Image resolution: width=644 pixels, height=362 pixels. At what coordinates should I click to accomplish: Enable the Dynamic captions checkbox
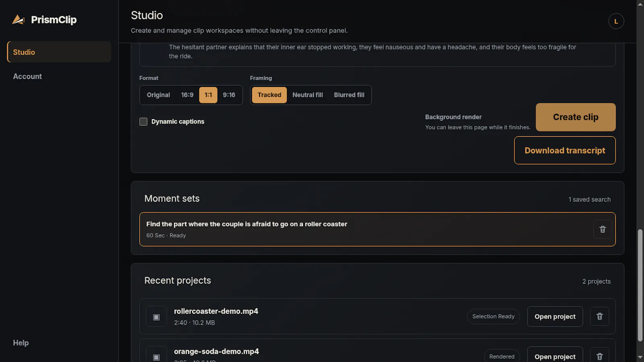click(143, 121)
